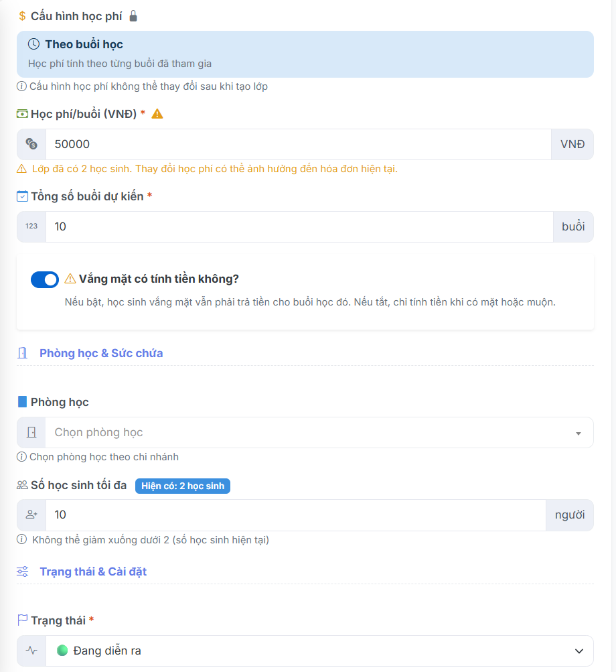
Task: Click the calendar icon beside Tổng số buổi dự kiến
Action: [23, 196]
